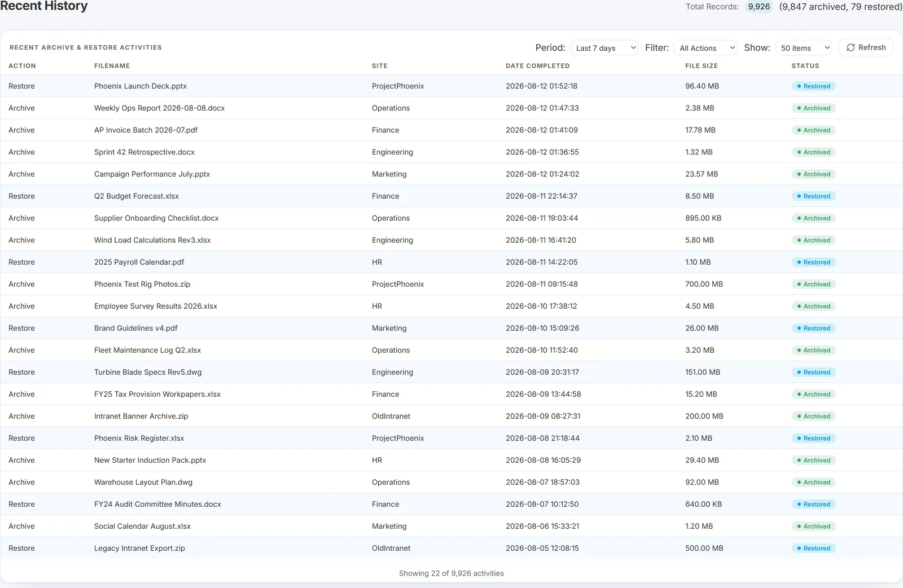This screenshot has height=588, width=903.
Task: Select Turbine Blade Specs Rev5.dwg
Action: coord(148,372)
